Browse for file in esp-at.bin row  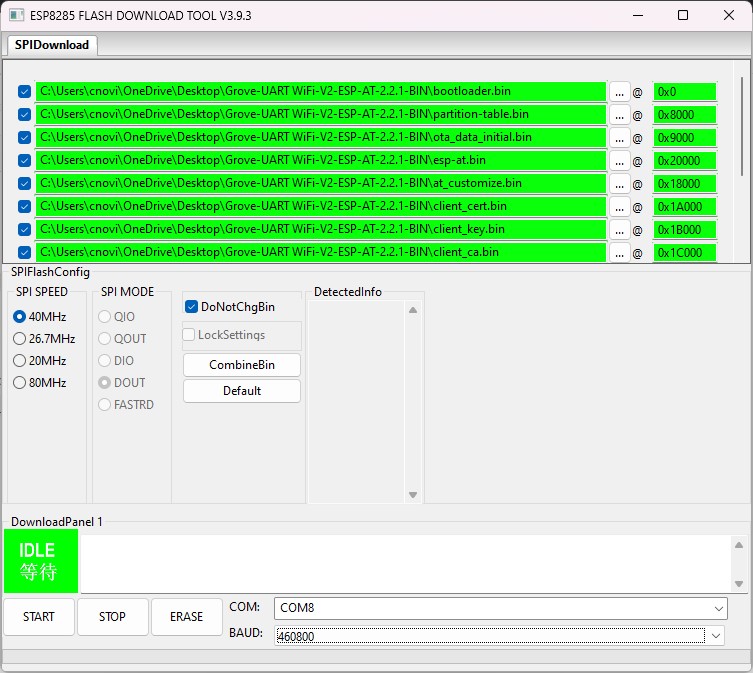point(619,160)
